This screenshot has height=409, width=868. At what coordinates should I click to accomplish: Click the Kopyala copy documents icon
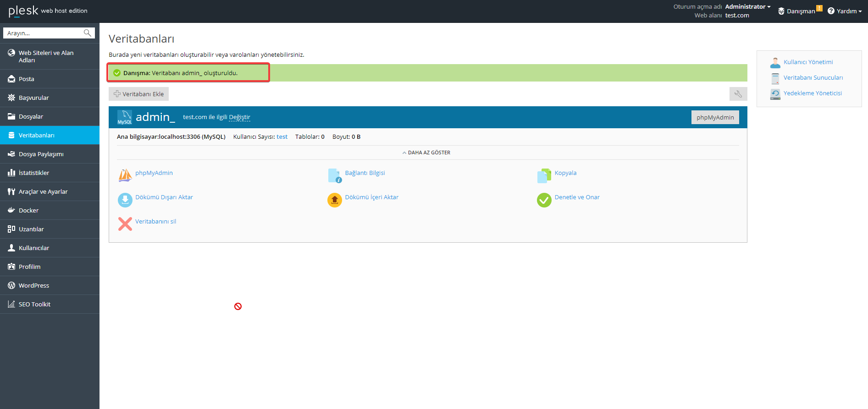click(x=544, y=175)
